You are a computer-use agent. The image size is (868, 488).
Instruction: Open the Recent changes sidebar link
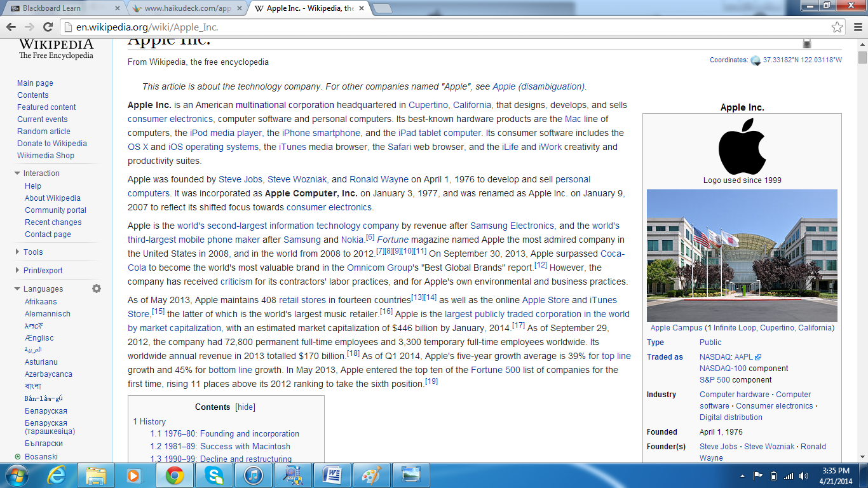click(x=53, y=222)
